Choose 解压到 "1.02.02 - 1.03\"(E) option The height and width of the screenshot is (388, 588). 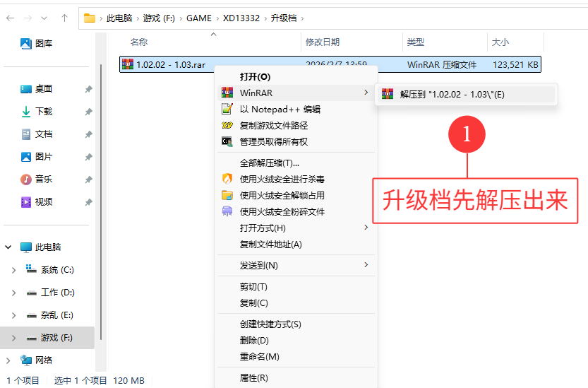coord(452,94)
